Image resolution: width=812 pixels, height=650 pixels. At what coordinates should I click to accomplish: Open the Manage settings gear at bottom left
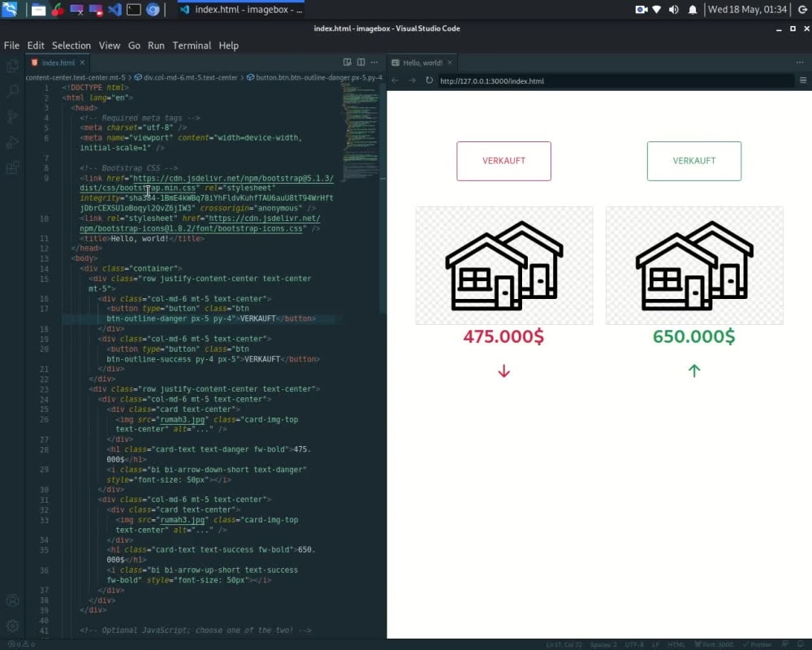pos(11,626)
